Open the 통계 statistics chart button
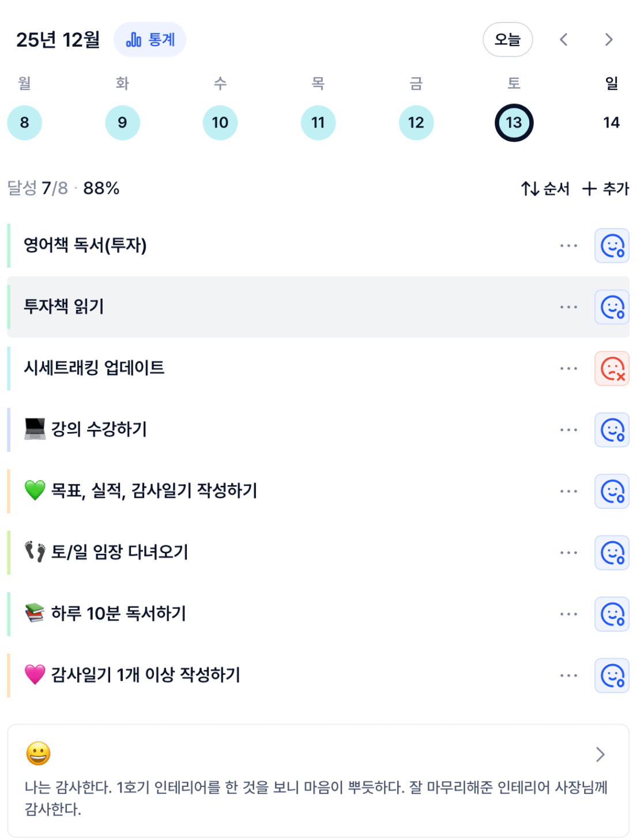This screenshot has height=840, width=640. 150,40
